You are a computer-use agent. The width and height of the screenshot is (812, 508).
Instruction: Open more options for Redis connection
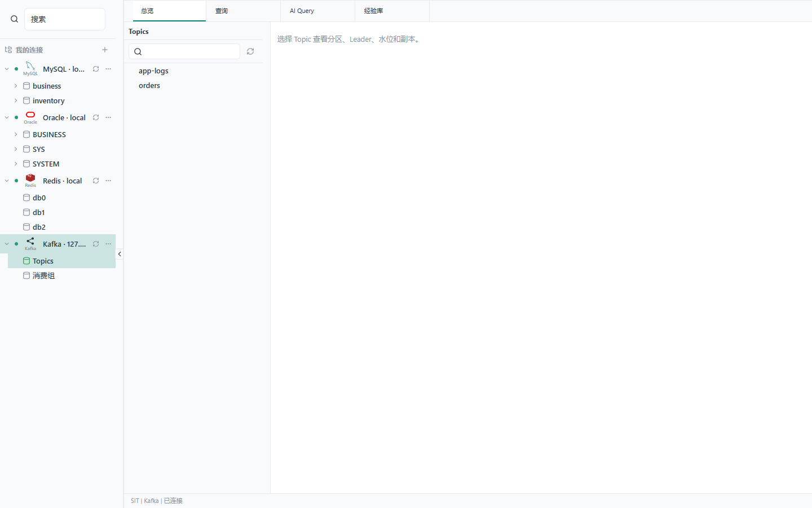pyautogui.click(x=108, y=181)
